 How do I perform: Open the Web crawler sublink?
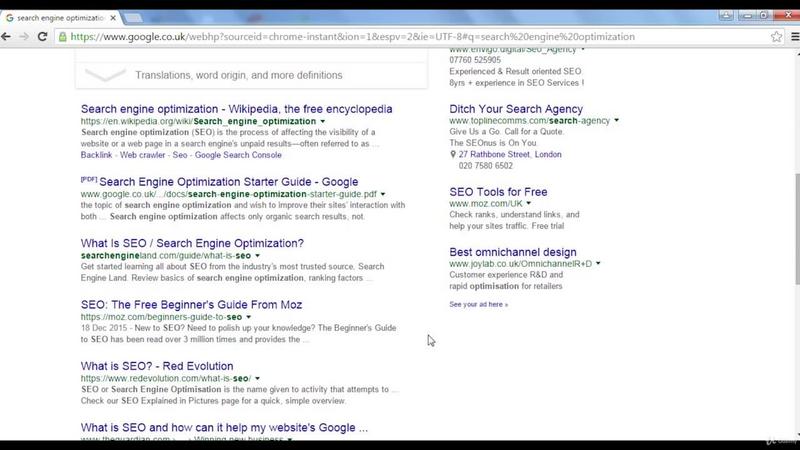pos(142,155)
